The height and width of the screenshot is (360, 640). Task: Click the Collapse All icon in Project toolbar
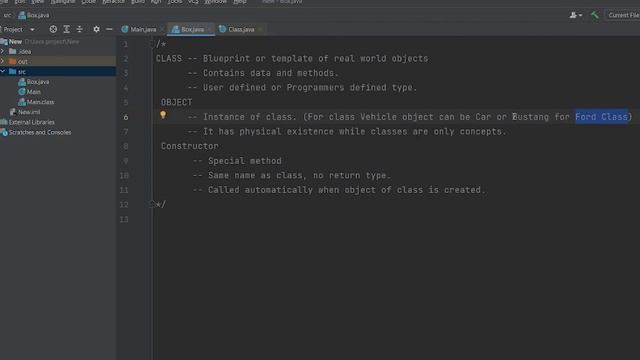click(80, 29)
